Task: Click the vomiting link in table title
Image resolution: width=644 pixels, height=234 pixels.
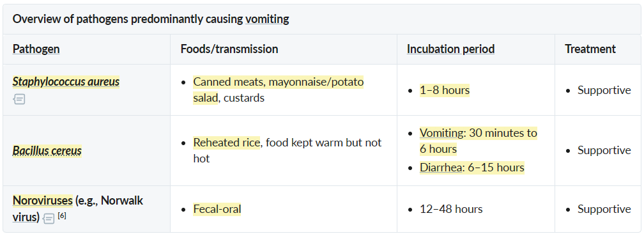Action: tap(267, 19)
